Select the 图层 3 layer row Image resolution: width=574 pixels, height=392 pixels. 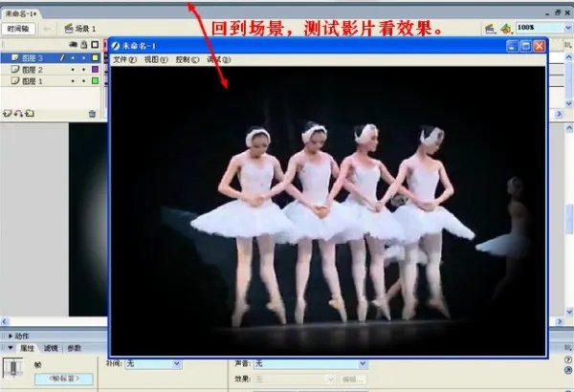[x=51, y=57]
